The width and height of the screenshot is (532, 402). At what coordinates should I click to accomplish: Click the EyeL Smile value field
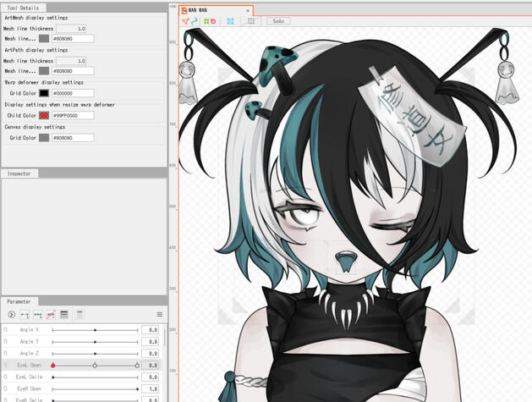click(150, 377)
